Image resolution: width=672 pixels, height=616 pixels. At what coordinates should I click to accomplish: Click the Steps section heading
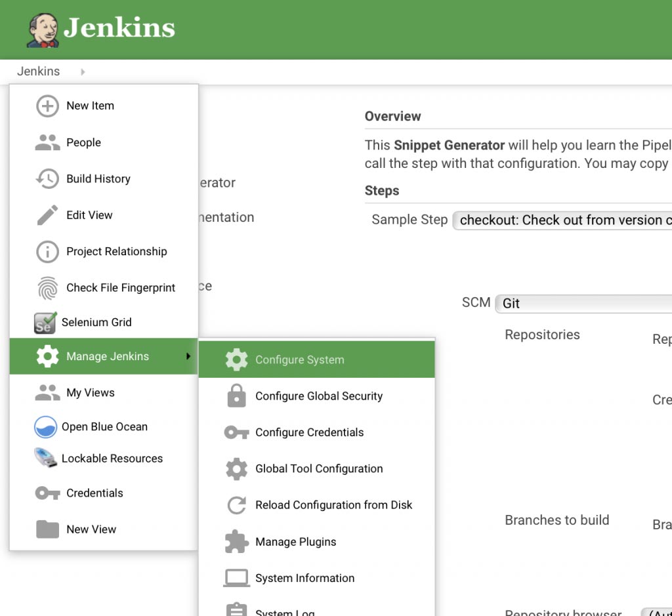[382, 191]
